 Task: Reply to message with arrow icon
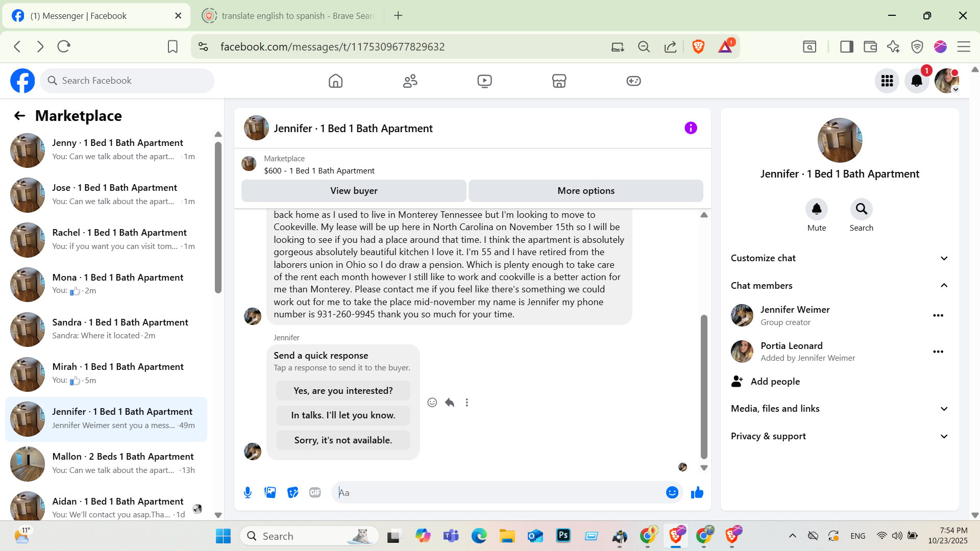point(449,403)
